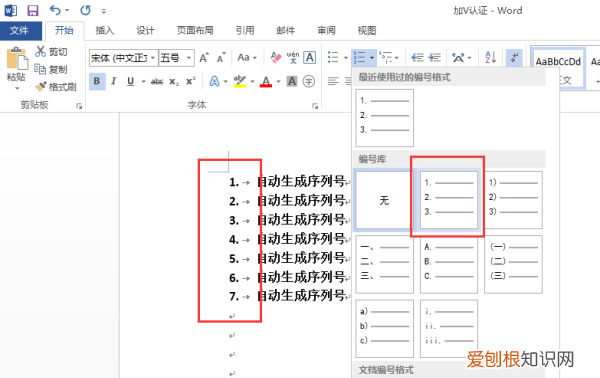Toggle superscript formatting
Viewport: 600px width, 378px height.
191,81
